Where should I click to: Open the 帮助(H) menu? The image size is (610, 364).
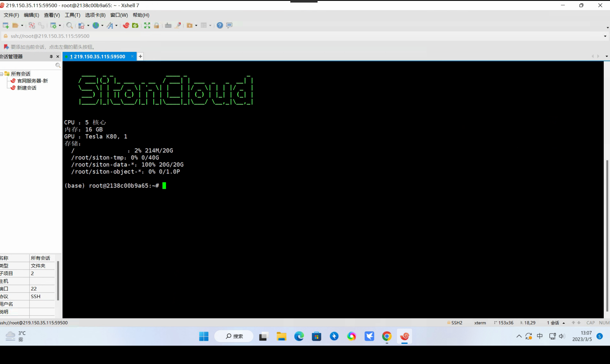point(141,15)
